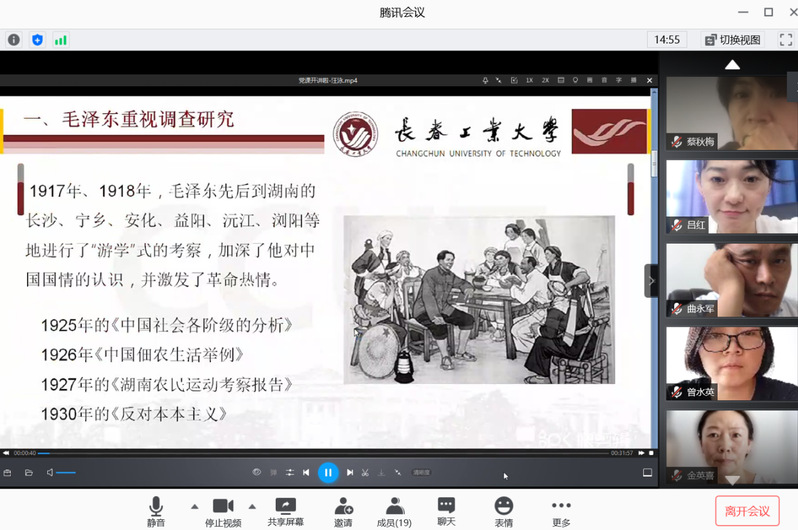The width and height of the screenshot is (798, 530).
Task: Open 表情 emoji reactions
Action: 504,510
